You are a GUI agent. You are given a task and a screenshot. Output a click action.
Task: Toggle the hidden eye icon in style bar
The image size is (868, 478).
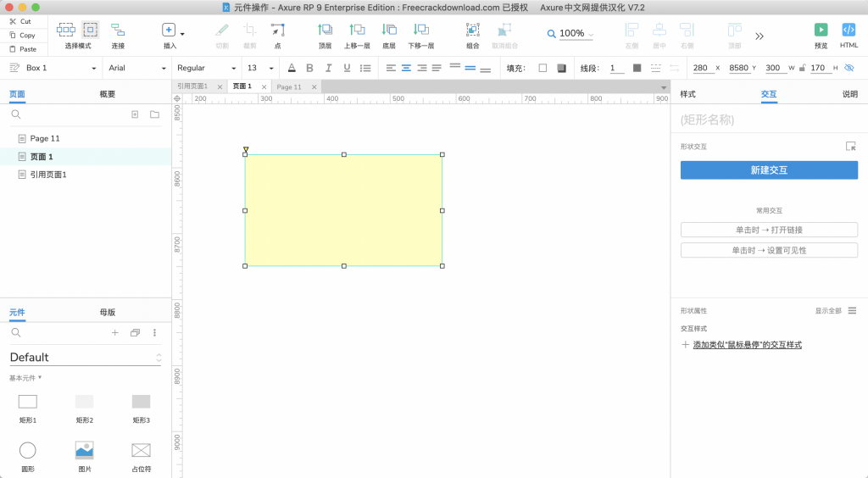click(x=849, y=68)
